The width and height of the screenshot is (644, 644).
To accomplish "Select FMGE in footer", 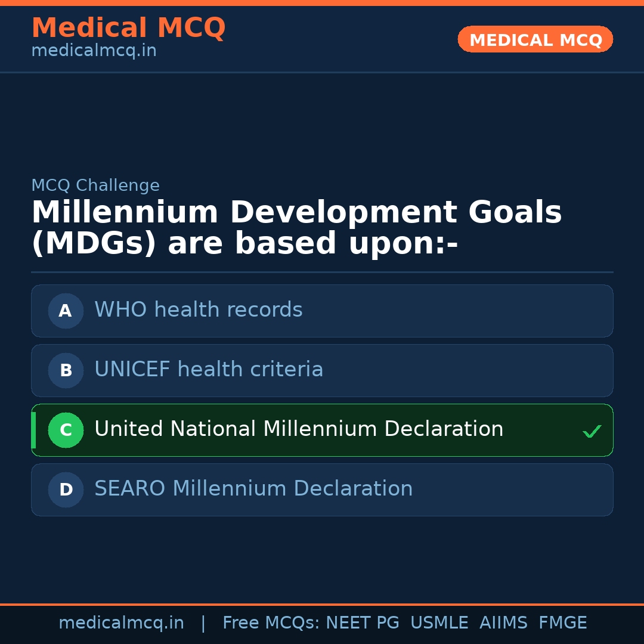I will pos(562,623).
